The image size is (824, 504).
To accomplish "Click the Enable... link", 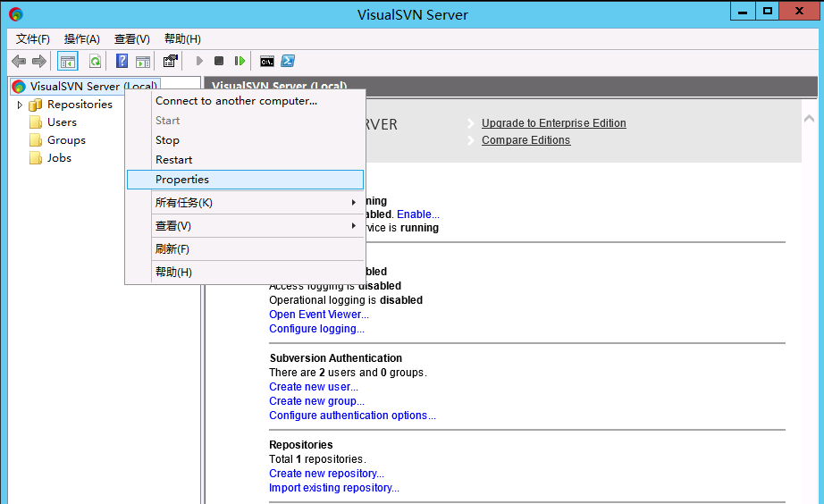I will tap(418, 214).
